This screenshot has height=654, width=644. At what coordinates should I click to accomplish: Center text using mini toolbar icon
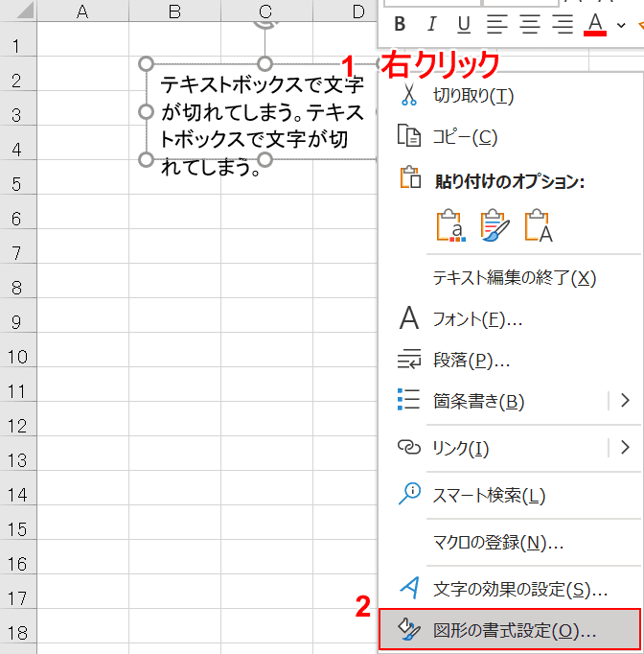point(530,24)
